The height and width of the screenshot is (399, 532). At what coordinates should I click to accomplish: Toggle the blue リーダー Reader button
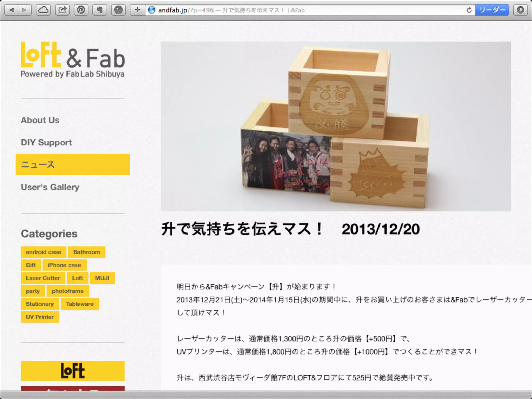click(492, 10)
